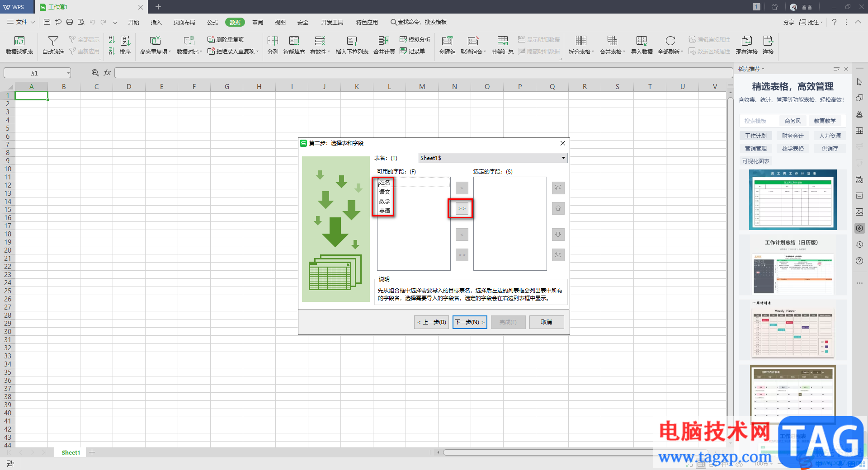868x470 pixels.
Task: Click the picture icon in right sidebar
Action: pyautogui.click(x=859, y=212)
